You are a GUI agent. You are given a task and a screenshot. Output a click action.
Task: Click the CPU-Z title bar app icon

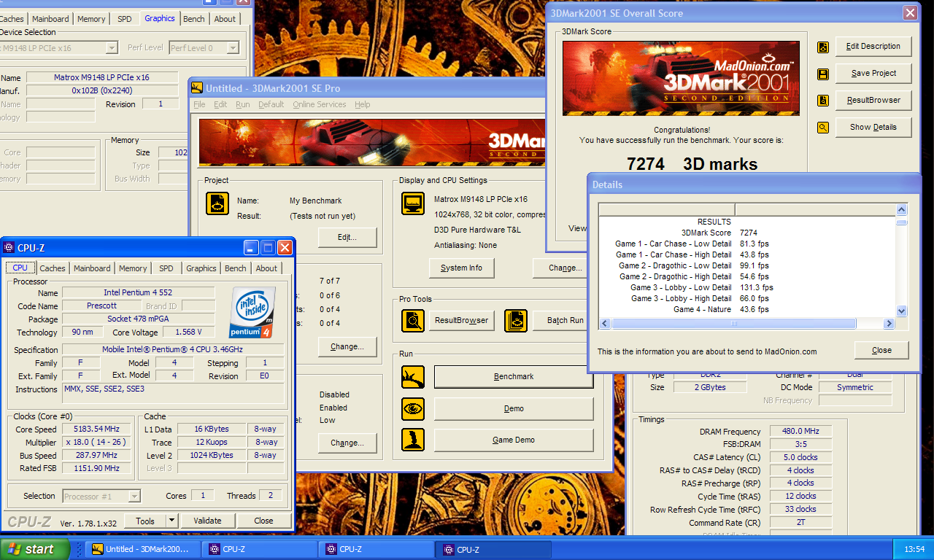click(9, 248)
